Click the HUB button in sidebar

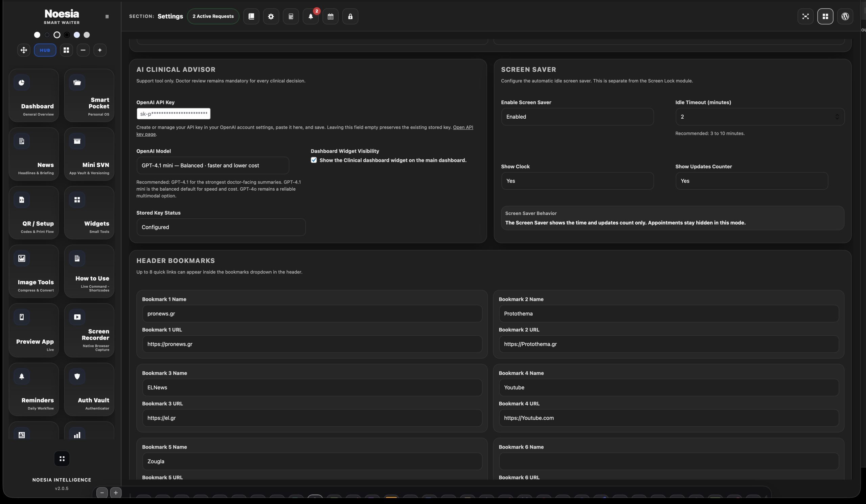[45, 50]
